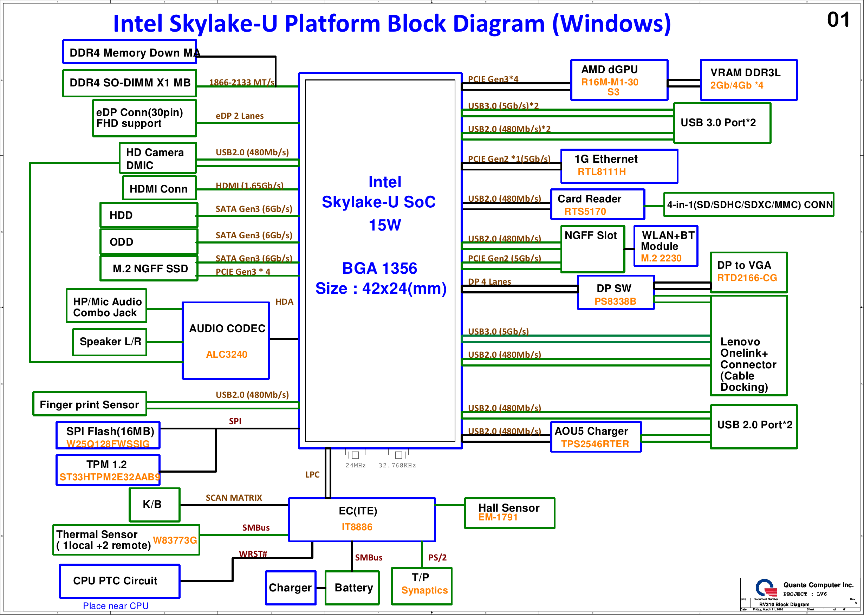Click the T/P Synaptics block
Image resolution: width=864 pixels, height=616 pixels.
(x=422, y=586)
